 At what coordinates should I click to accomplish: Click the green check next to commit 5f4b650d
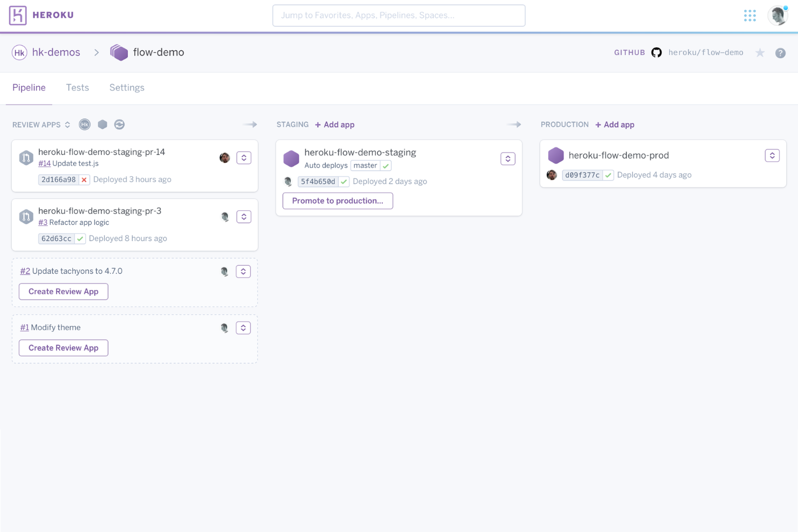click(x=344, y=182)
